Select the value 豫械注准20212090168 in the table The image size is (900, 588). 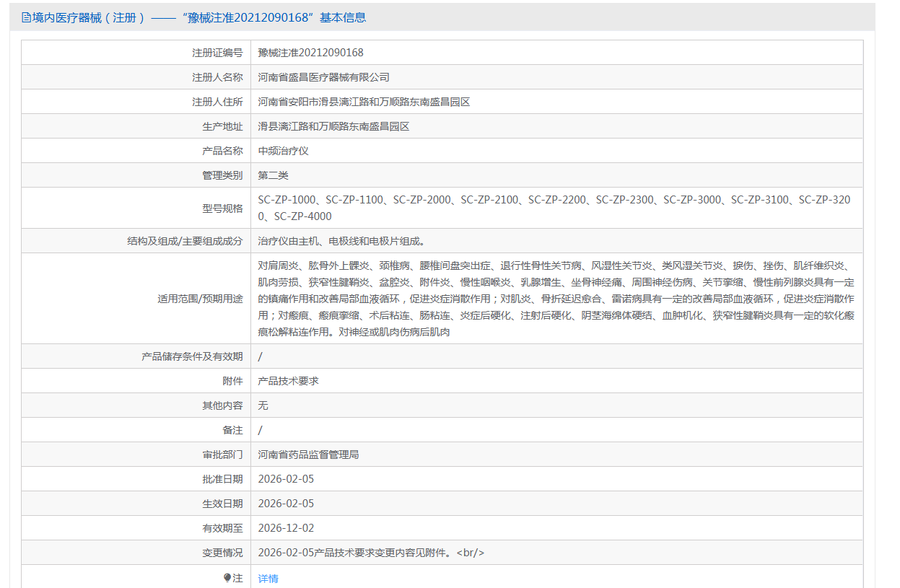311,53
